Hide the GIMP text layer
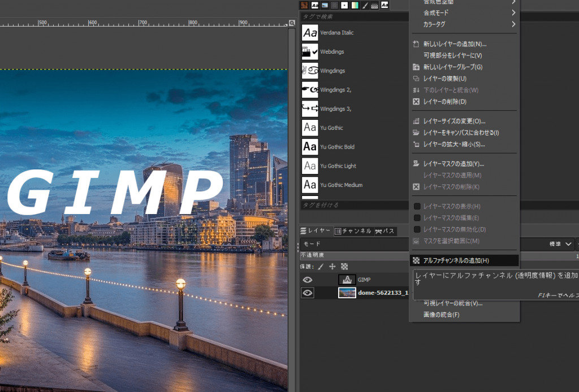 (308, 280)
